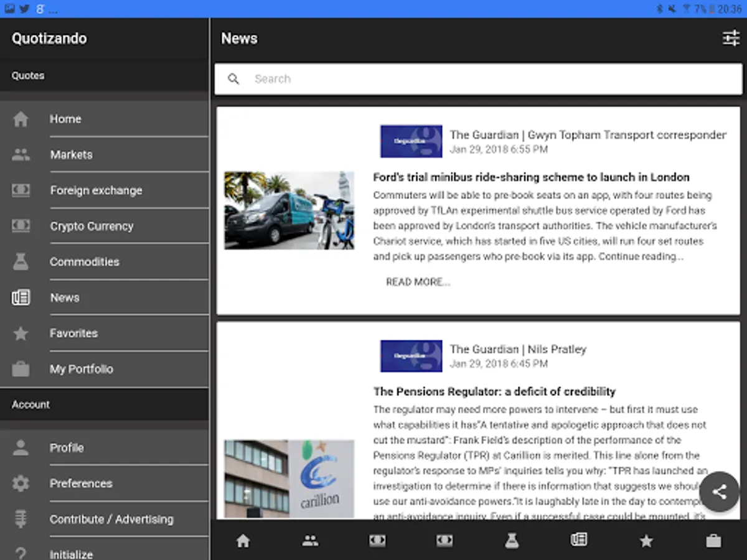Image resolution: width=747 pixels, height=560 pixels.
Task: Click text "The Guardian | Nils Pratley"
Action: click(x=518, y=349)
